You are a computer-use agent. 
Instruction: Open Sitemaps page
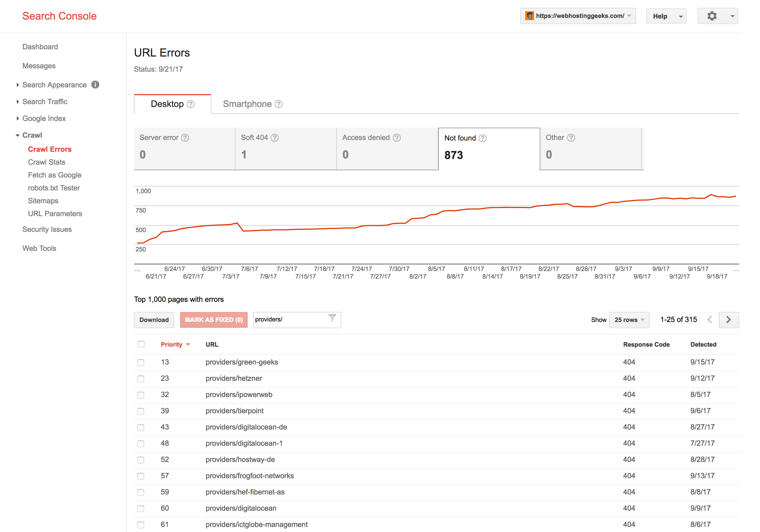[43, 201]
